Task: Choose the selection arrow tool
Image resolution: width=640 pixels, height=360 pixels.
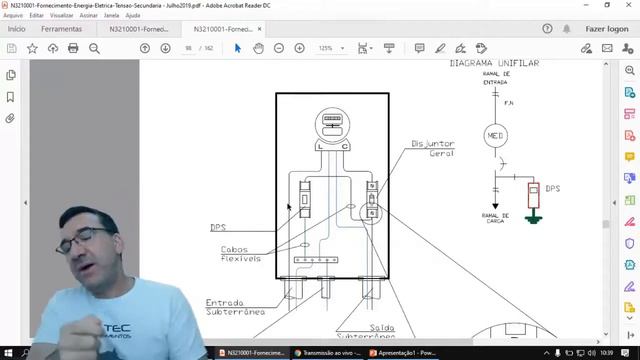Action: tap(238, 49)
